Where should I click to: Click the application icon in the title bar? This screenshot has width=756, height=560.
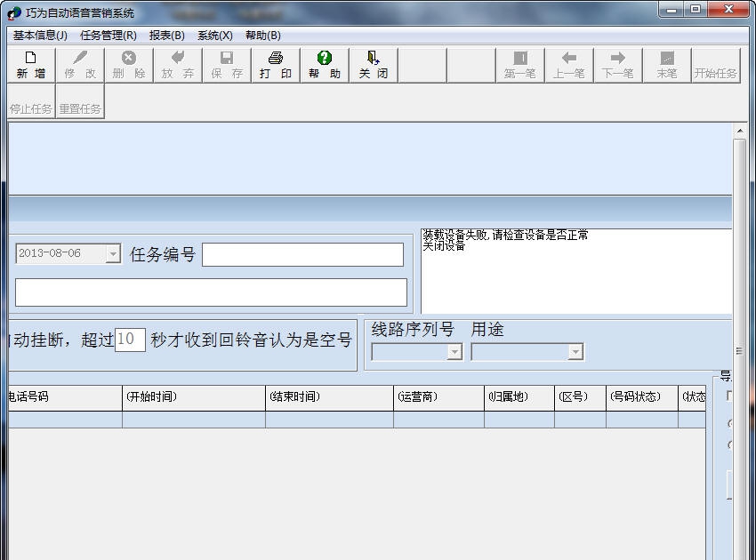pos(14,13)
